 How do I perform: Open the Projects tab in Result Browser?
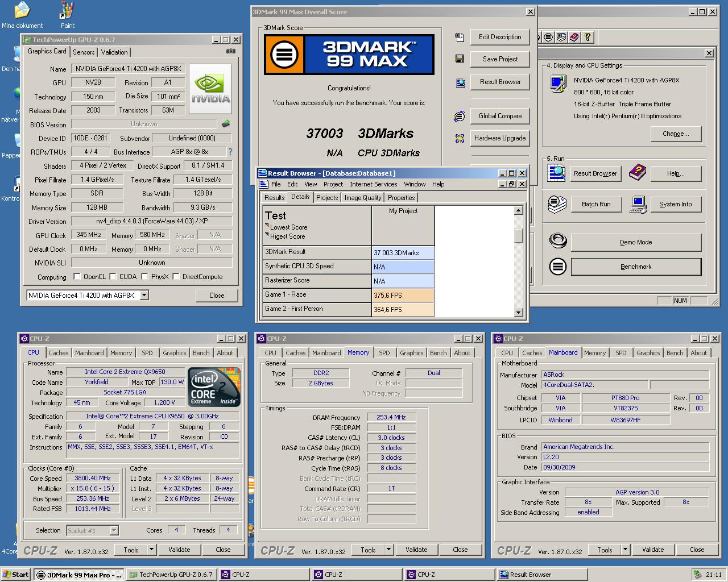click(327, 198)
